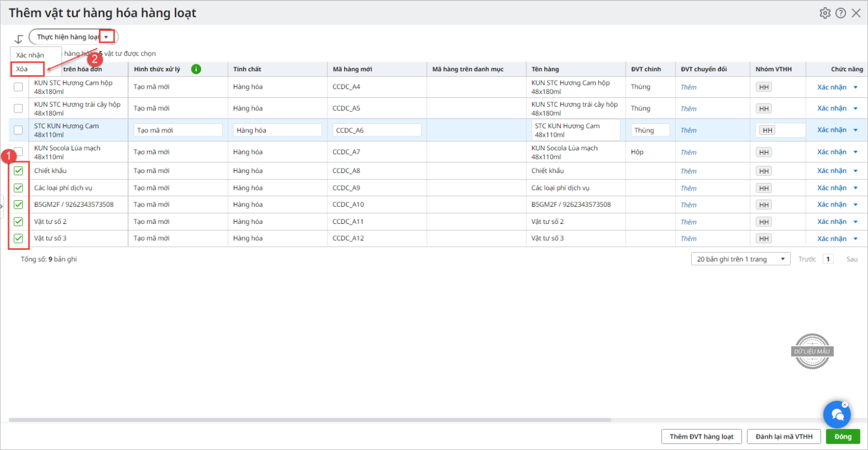868x450 pixels.
Task: Expand the Xác nhận arrow in the CCDC_A12 row
Action: [x=856, y=239]
